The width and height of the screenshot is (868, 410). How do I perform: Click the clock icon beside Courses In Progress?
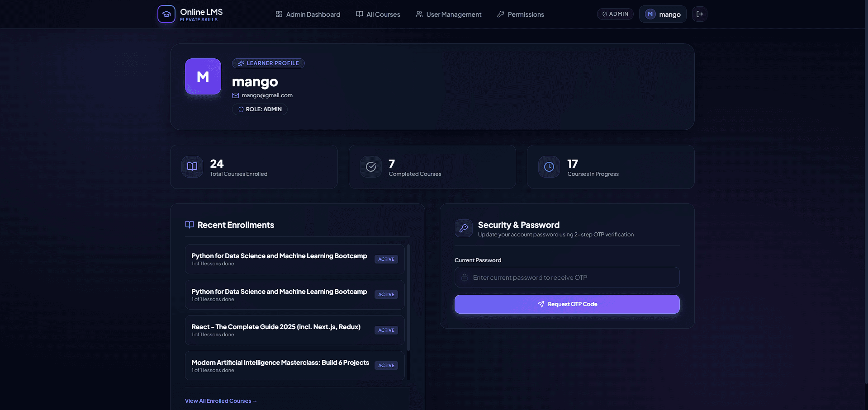(549, 167)
